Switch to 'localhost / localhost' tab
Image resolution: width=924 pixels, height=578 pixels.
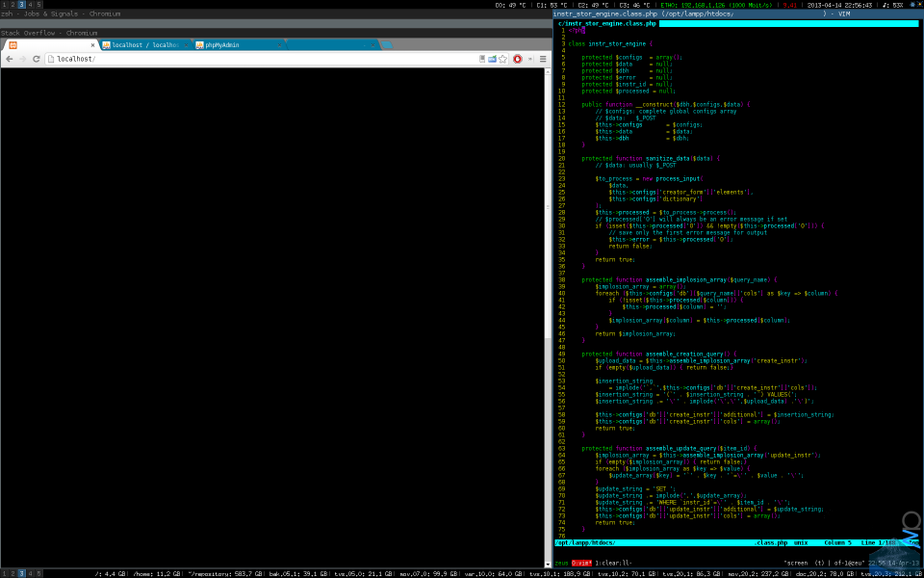point(145,45)
